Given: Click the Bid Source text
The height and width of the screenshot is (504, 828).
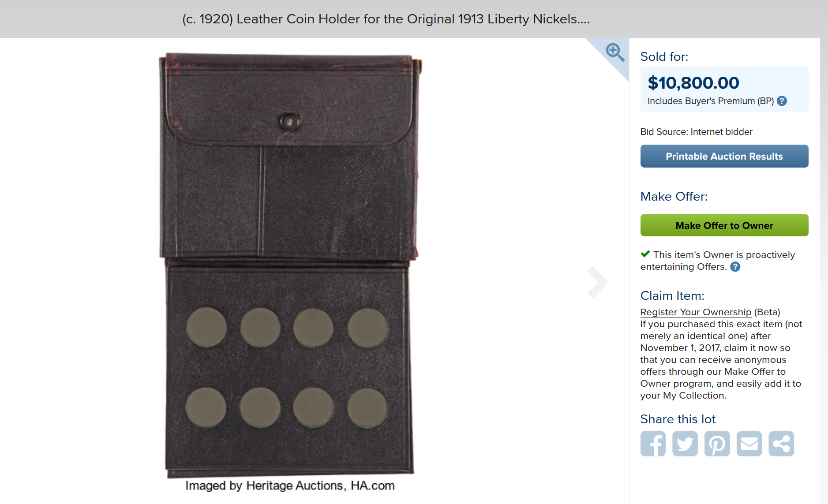Looking at the screenshot, I should (x=696, y=132).
